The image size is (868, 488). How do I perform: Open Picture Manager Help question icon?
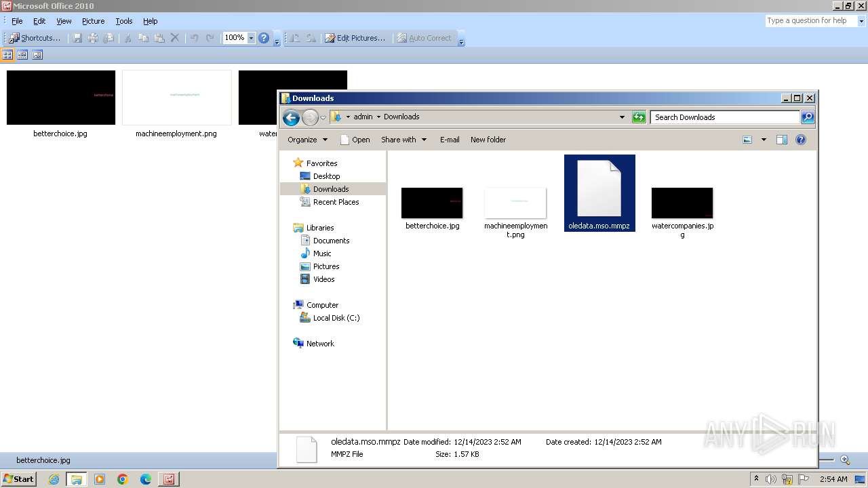tap(264, 38)
